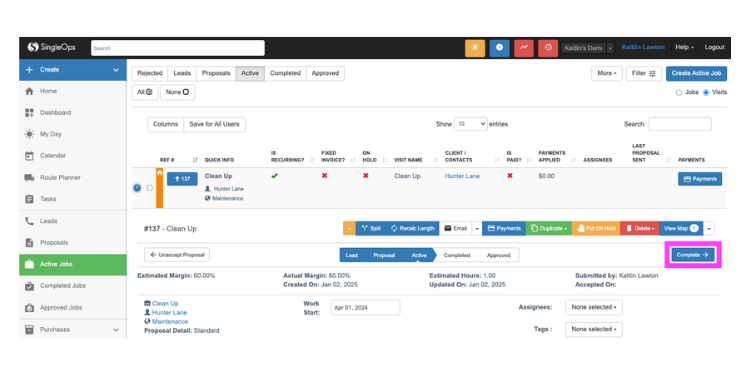Click Unaccept Proposal button
The height and width of the screenshot is (375, 750).
pyautogui.click(x=177, y=255)
